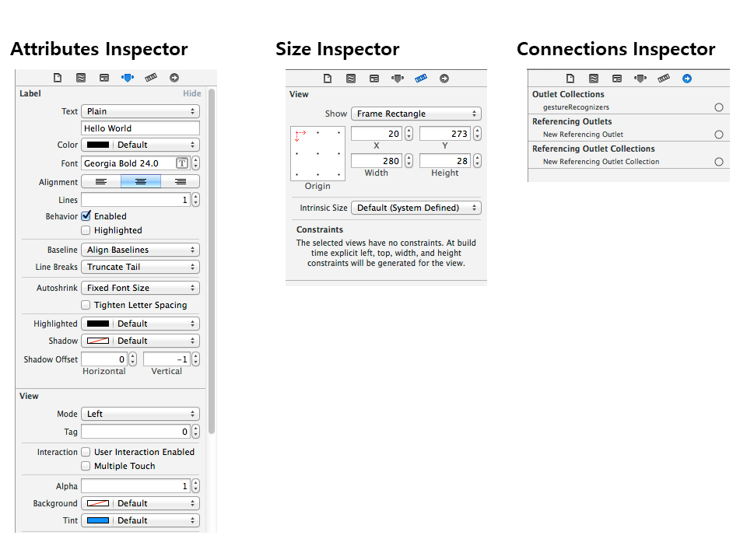Click the blue Tint color swatch
747x560 pixels.
click(98, 520)
